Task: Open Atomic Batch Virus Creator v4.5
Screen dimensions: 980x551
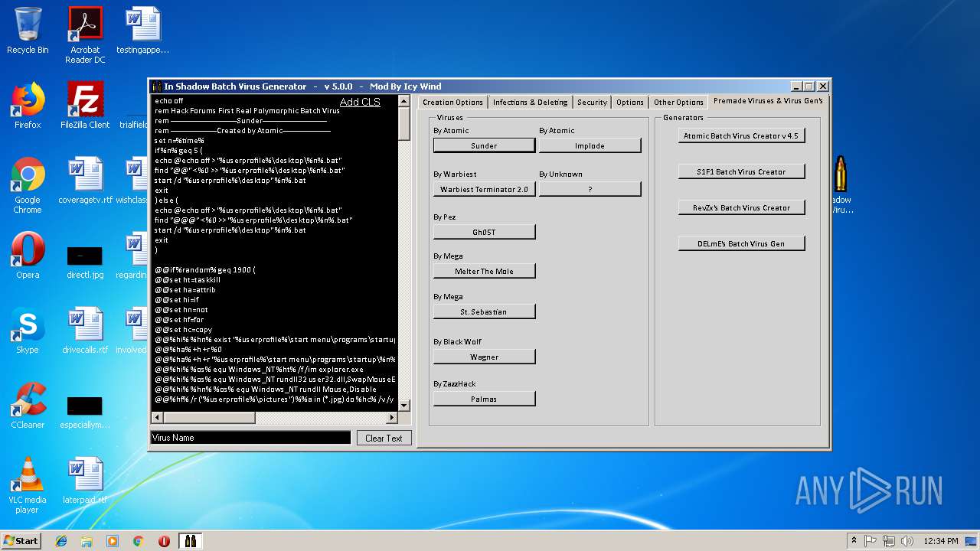Action: [741, 135]
